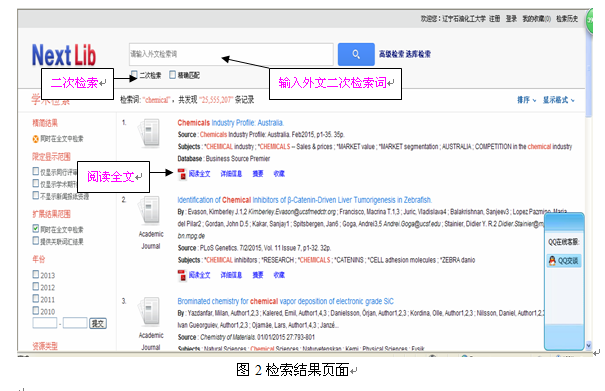Select the 2013 year checkbox
This screenshot has width=605, height=391.
(x=36, y=274)
